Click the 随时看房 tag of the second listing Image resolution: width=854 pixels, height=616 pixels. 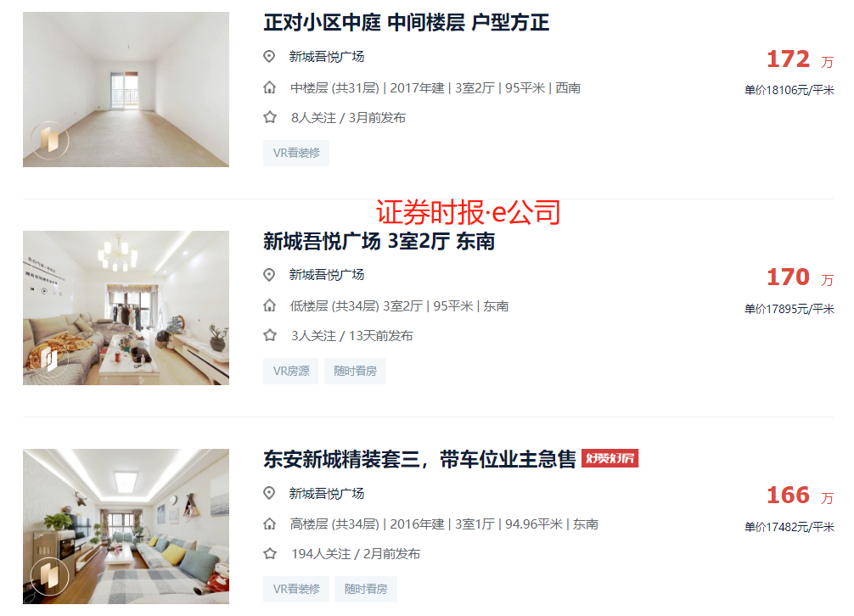tap(355, 371)
